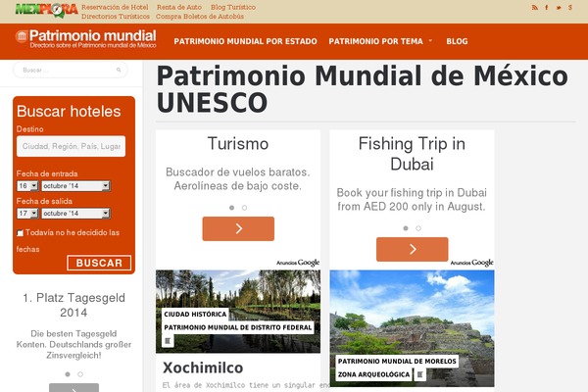Open the Blog menu item
The height and width of the screenshot is (392, 588).
coord(457,41)
